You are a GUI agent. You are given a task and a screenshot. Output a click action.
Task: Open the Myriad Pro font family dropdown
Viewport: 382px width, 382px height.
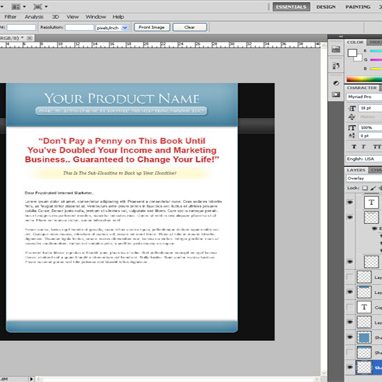364,96
